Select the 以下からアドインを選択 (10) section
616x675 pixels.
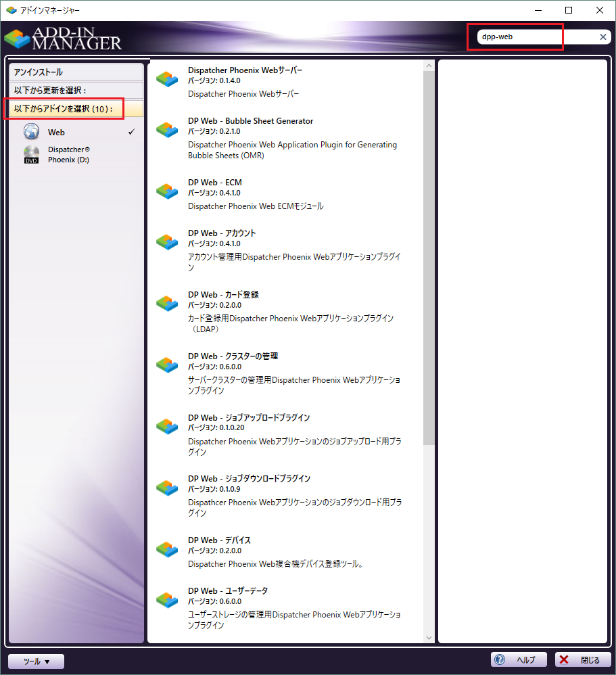(76, 108)
